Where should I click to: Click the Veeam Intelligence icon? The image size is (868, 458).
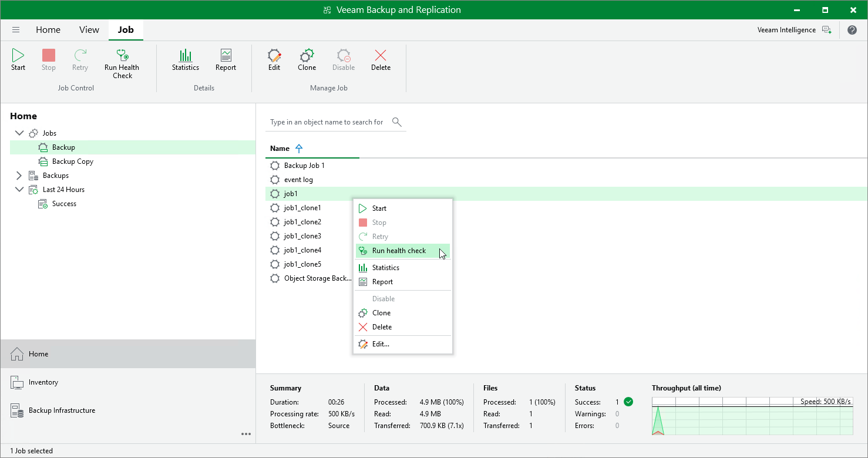tap(827, 29)
